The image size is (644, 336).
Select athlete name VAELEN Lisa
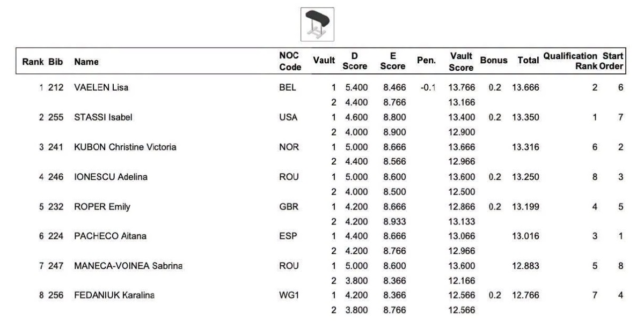click(x=101, y=88)
